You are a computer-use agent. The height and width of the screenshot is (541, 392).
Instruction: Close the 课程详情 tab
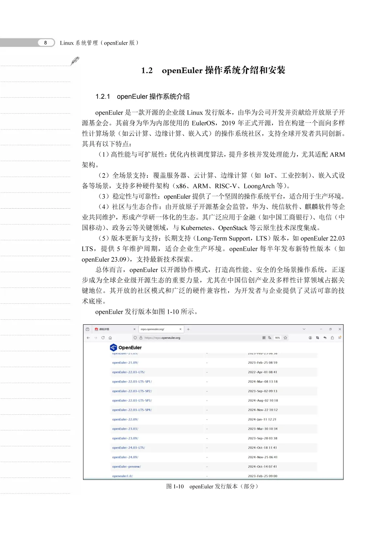click(134, 329)
